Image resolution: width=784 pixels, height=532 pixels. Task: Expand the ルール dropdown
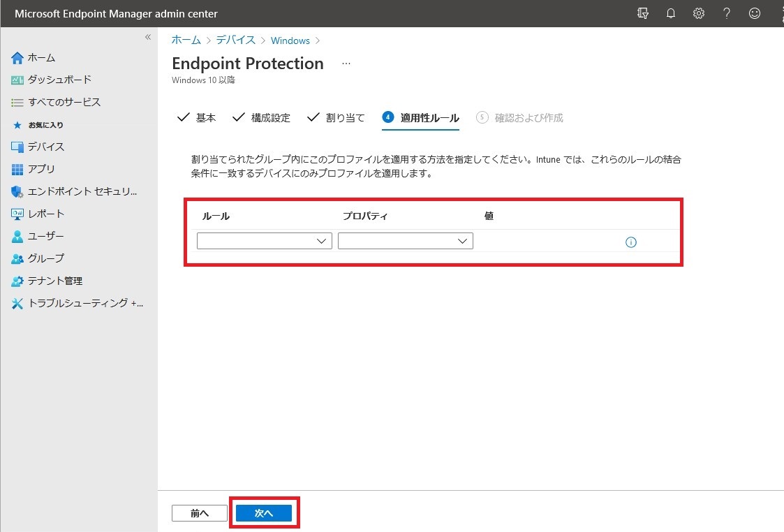265,241
